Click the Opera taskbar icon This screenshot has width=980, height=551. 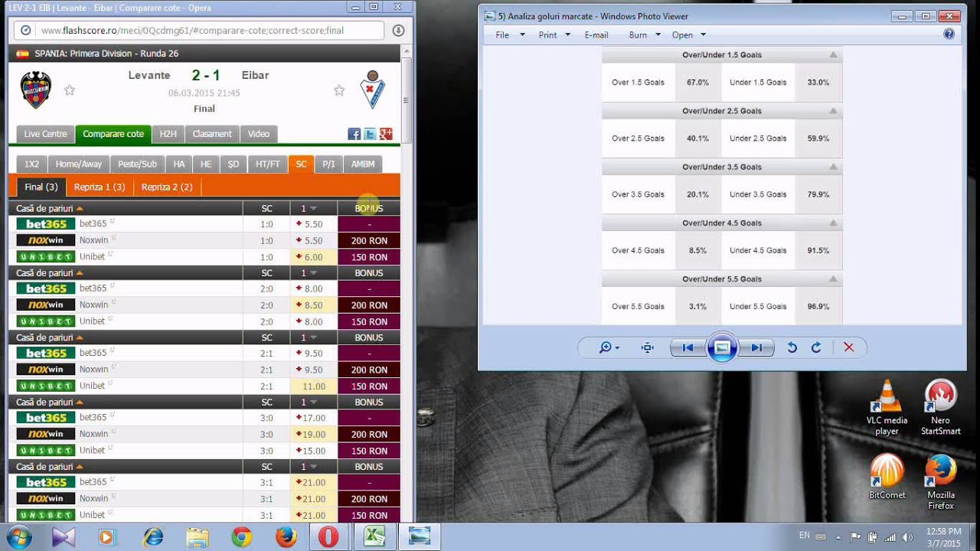point(328,537)
